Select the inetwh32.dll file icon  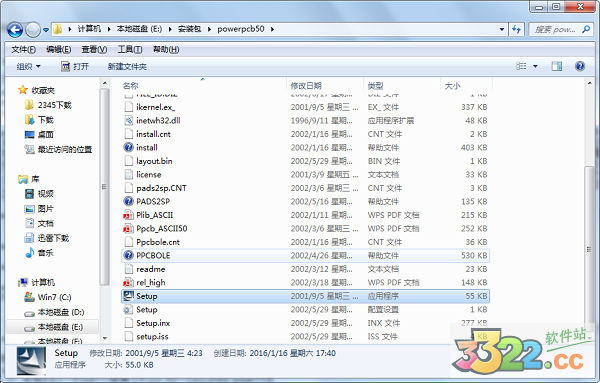(128, 121)
